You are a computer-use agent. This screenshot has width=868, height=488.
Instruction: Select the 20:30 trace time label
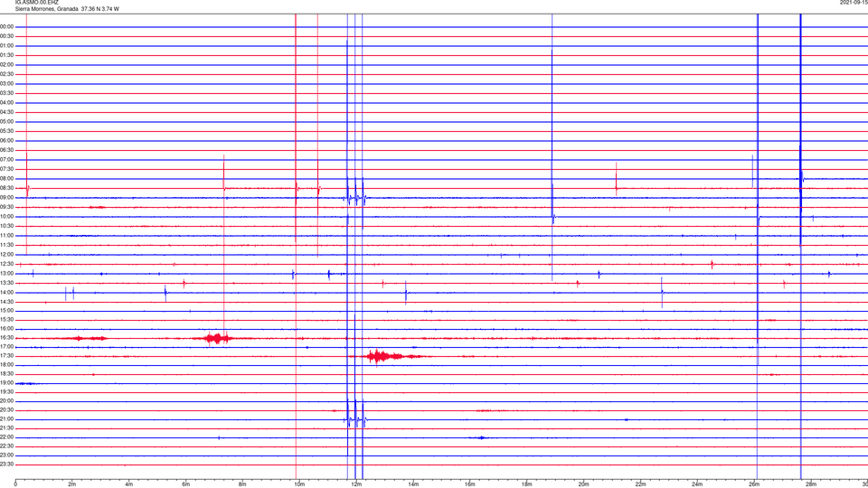[7, 410]
